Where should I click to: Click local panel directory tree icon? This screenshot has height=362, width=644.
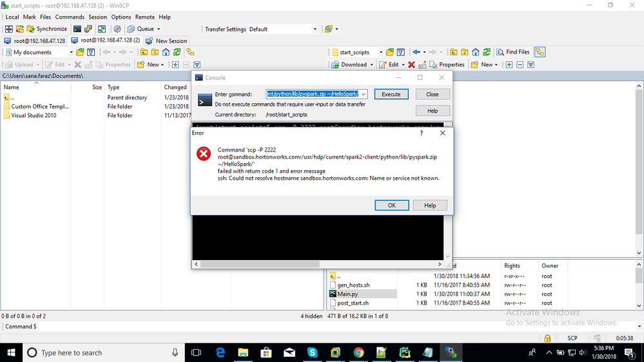(x=190, y=52)
